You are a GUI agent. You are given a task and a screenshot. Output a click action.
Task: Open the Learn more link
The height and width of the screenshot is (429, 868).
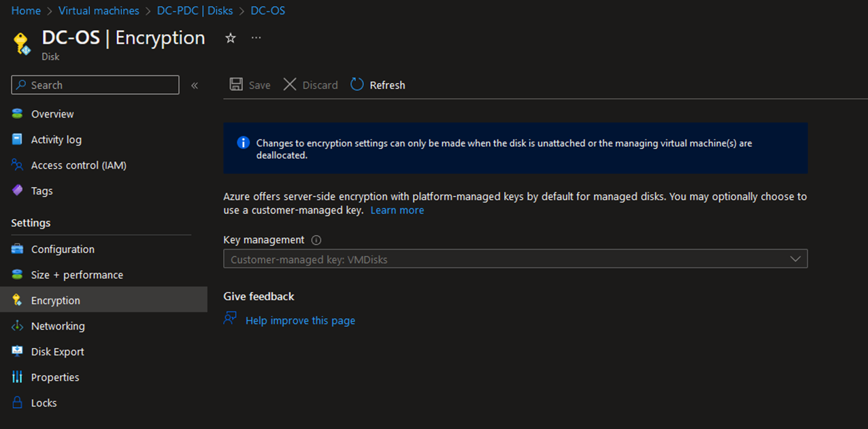[397, 210]
